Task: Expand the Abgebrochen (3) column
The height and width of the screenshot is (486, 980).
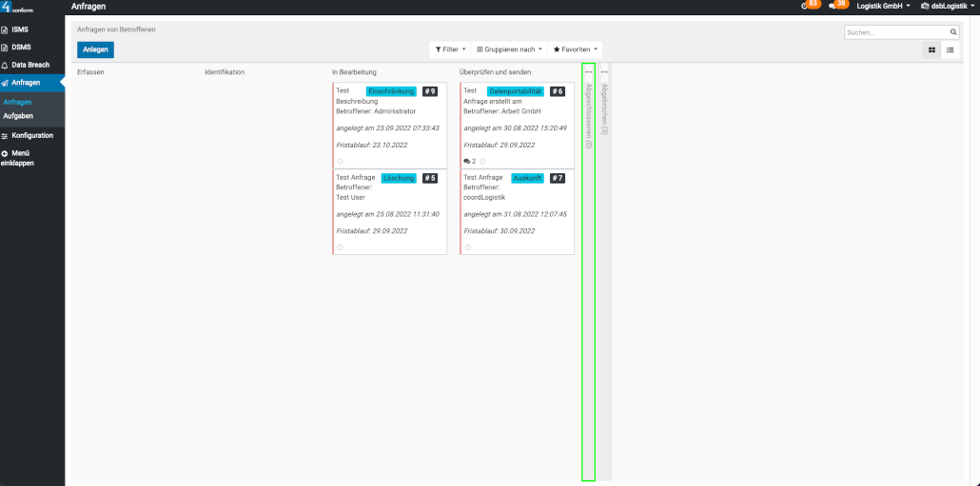Action: (x=605, y=109)
